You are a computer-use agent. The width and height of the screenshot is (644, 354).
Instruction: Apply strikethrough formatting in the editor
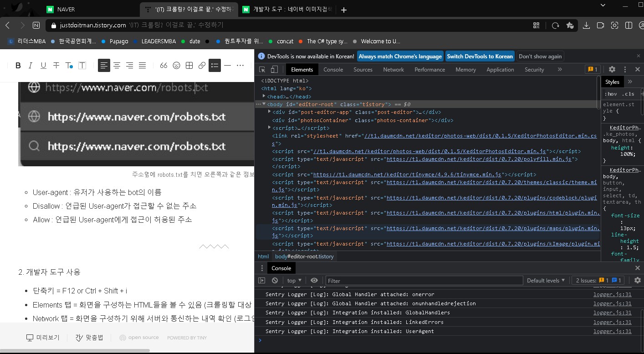(56, 66)
